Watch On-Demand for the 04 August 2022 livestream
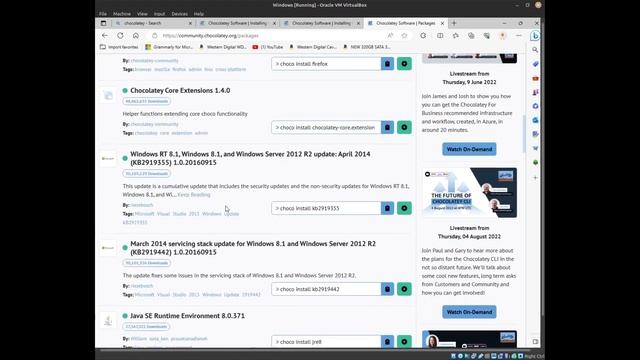 (469, 312)
